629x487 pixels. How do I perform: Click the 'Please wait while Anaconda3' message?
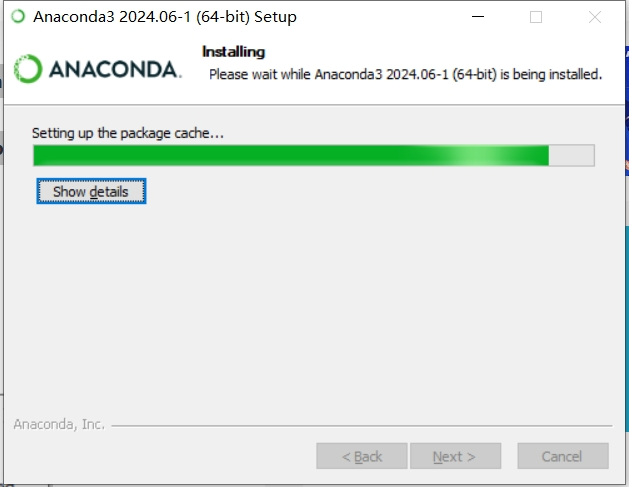pos(406,74)
